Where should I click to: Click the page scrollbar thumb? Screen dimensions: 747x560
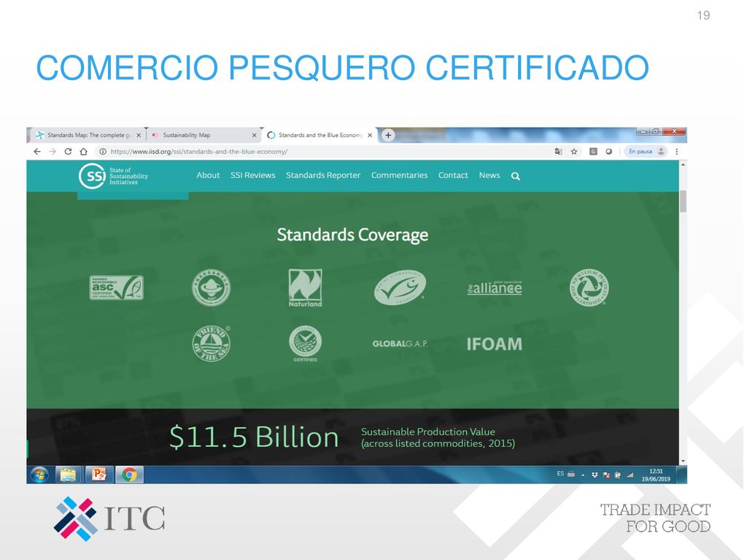tap(683, 201)
